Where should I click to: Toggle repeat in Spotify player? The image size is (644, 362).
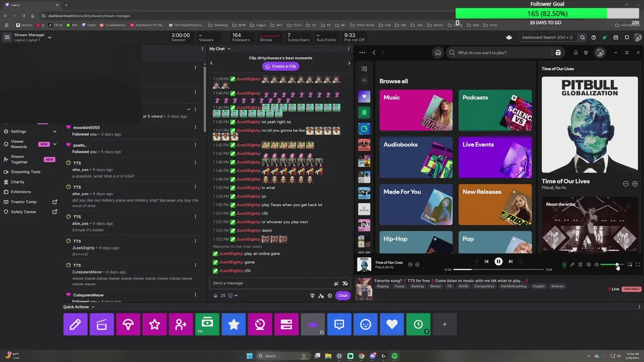[521, 261]
